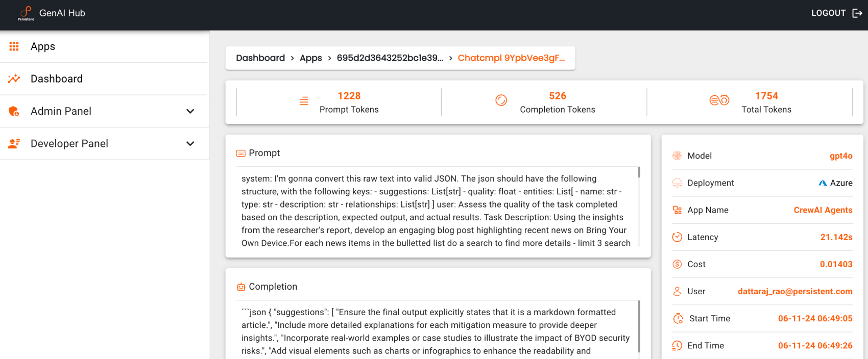Screen dimensions: 868x359
Task: Click the logout arrow icon
Action: tap(857, 13)
